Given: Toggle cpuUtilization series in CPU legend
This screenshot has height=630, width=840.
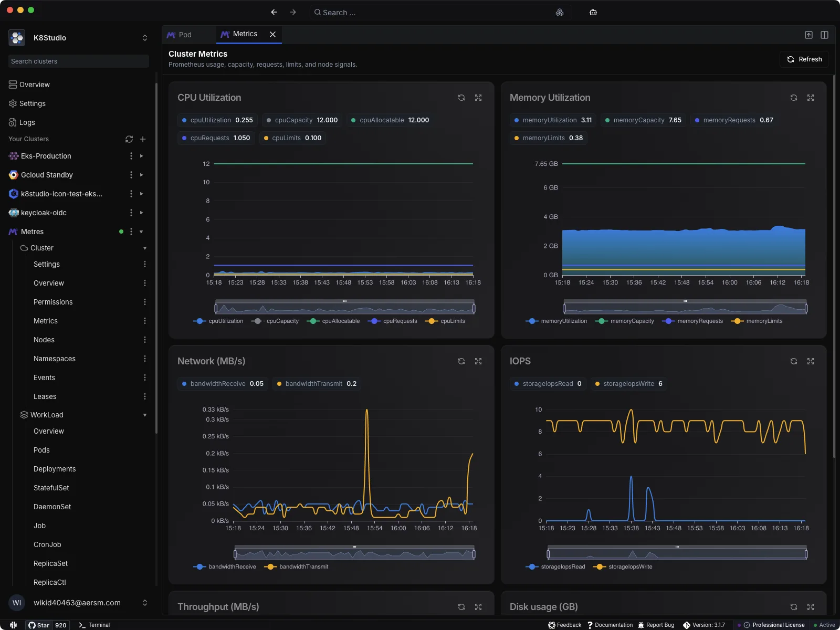Looking at the screenshot, I should pos(218,321).
